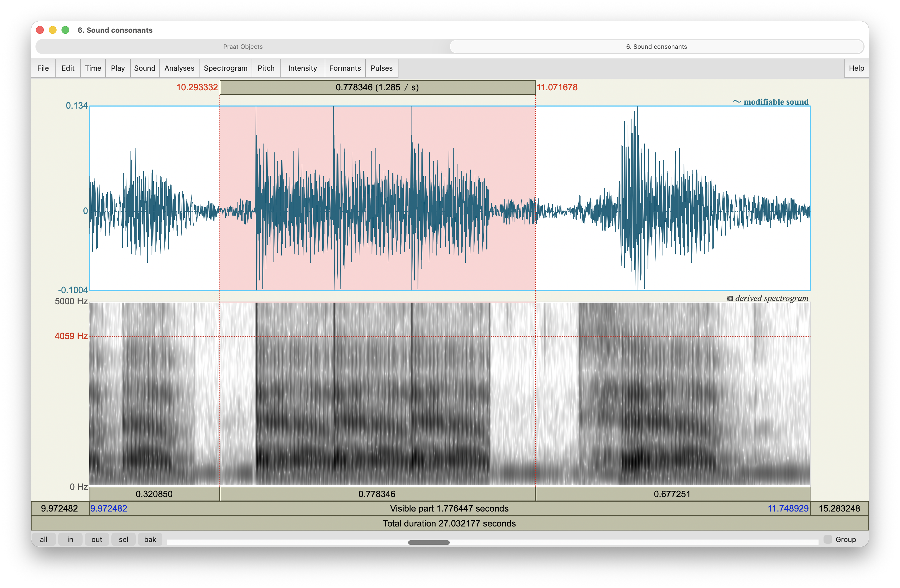The image size is (900, 588).
Task: Open the Time menu
Action: coord(93,68)
